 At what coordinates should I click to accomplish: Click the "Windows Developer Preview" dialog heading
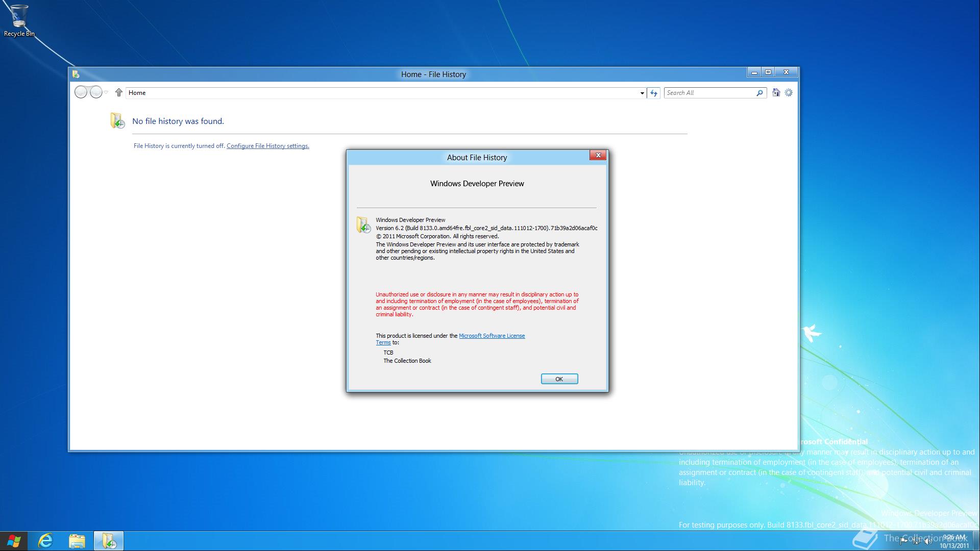pyautogui.click(x=477, y=184)
